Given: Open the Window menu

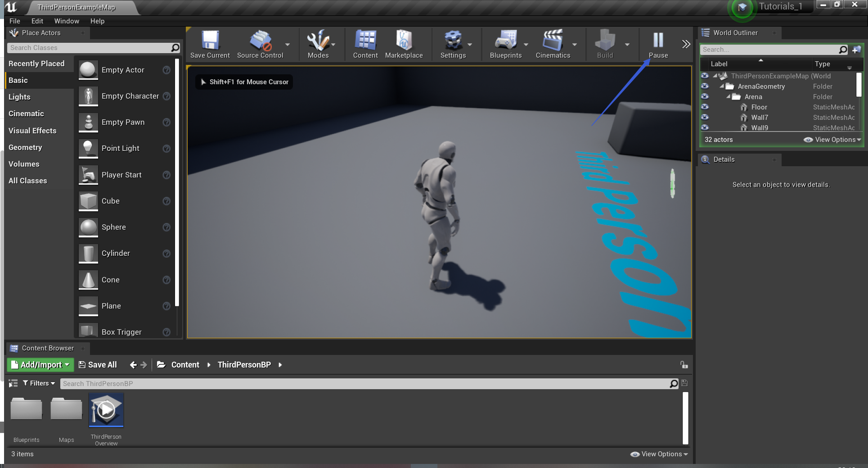Looking at the screenshot, I should [x=67, y=21].
